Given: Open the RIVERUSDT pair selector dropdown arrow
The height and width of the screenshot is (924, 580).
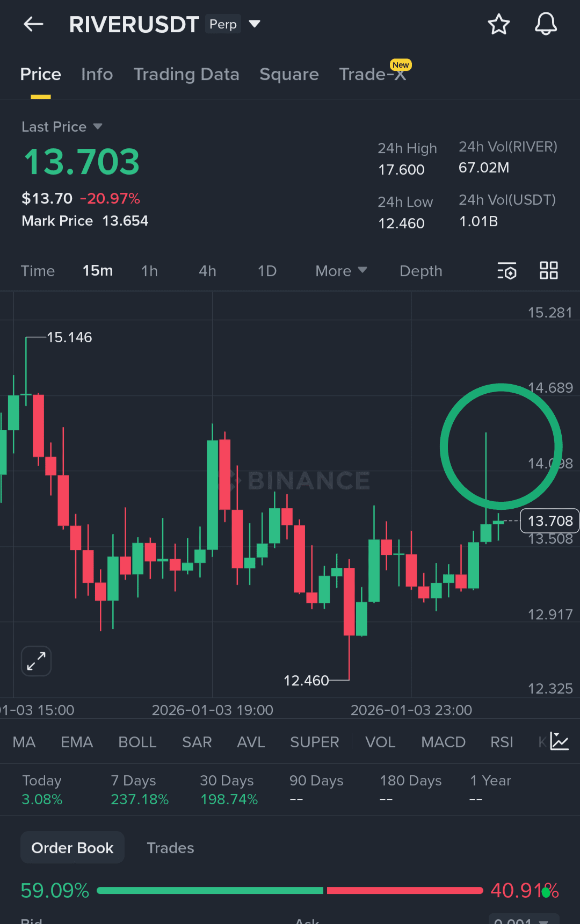Looking at the screenshot, I should tap(255, 24).
